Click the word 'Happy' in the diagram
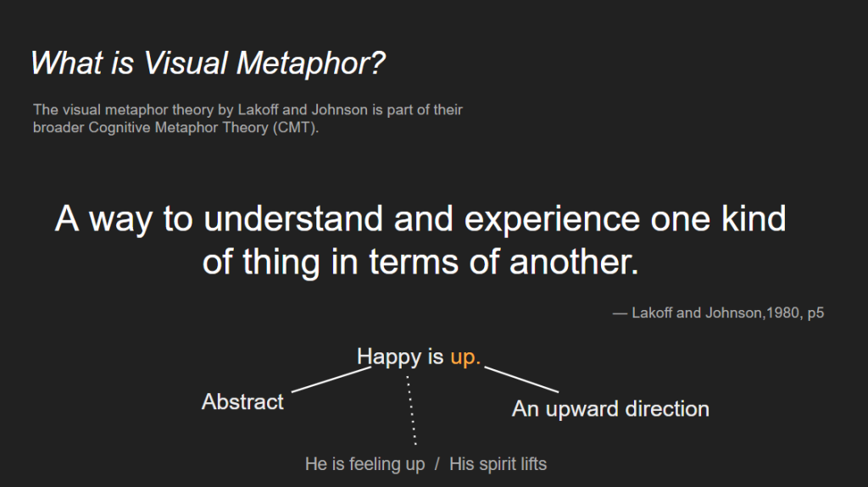Viewport: 868px width, 487px height. point(388,357)
